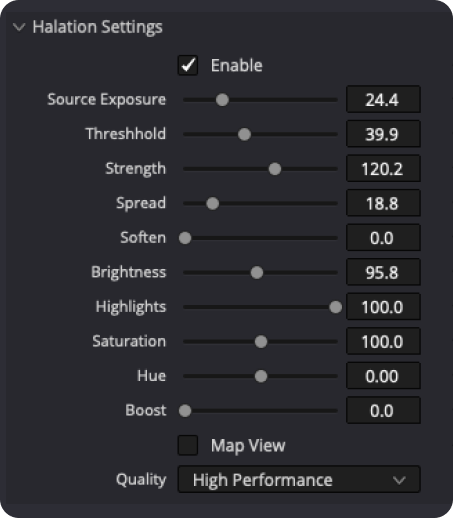Click the Boost value field

[383, 410]
